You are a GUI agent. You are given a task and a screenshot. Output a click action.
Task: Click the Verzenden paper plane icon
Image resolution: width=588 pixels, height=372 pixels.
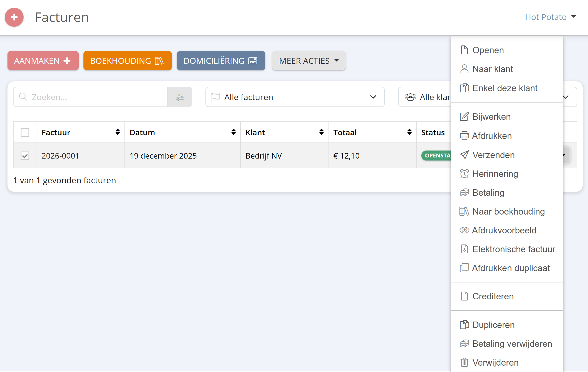[x=464, y=155]
